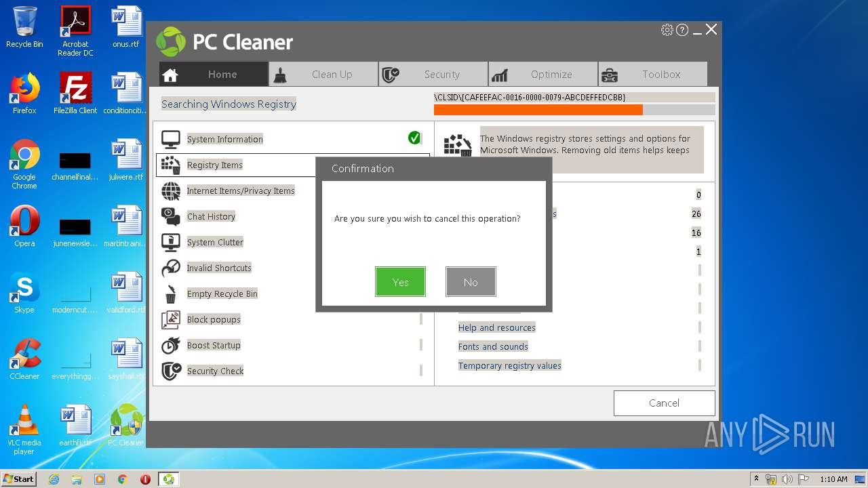Viewport: 868px width, 488px height.
Task: Open Opera desktop shortcut
Action: 24,226
